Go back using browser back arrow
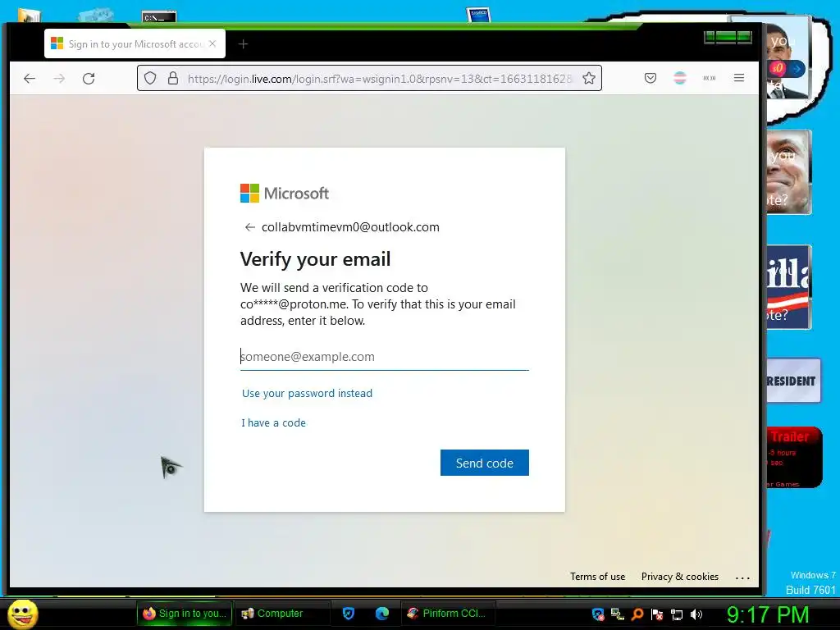The height and width of the screenshot is (630, 840). [30, 79]
